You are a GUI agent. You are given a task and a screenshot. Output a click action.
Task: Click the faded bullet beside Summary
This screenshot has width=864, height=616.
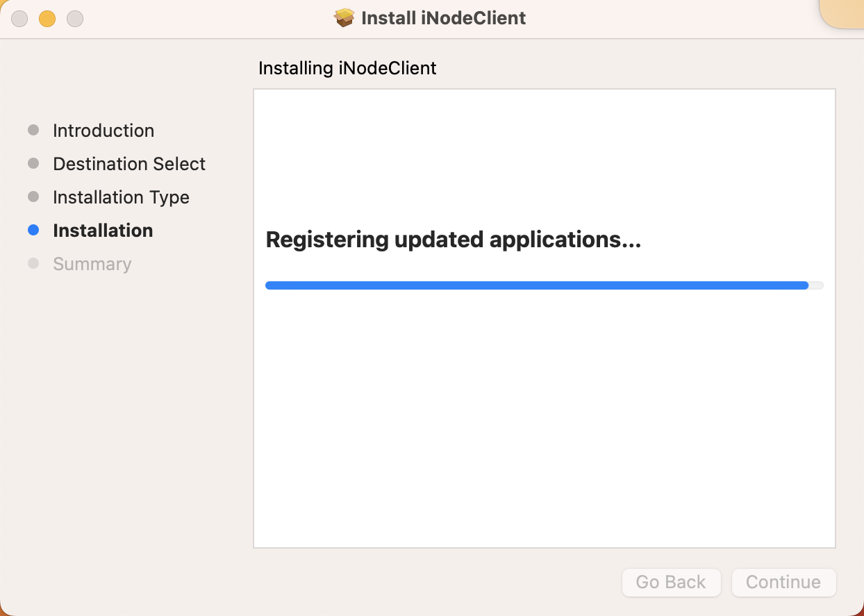click(x=33, y=263)
